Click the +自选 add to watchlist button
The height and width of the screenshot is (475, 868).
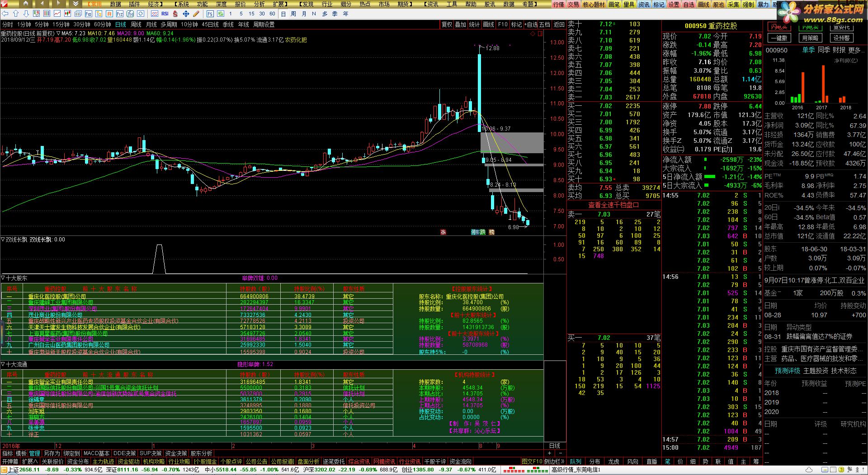click(531, 24)
